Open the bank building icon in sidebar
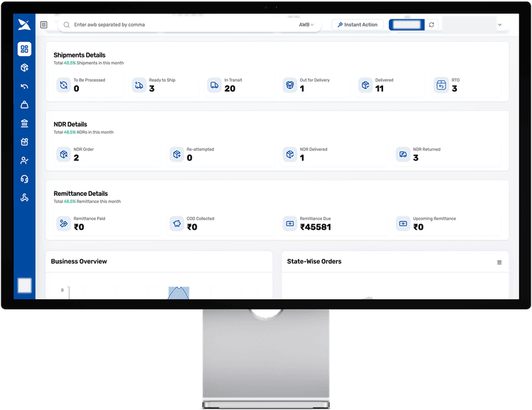The image size is (532, 410). pos(24,123)
